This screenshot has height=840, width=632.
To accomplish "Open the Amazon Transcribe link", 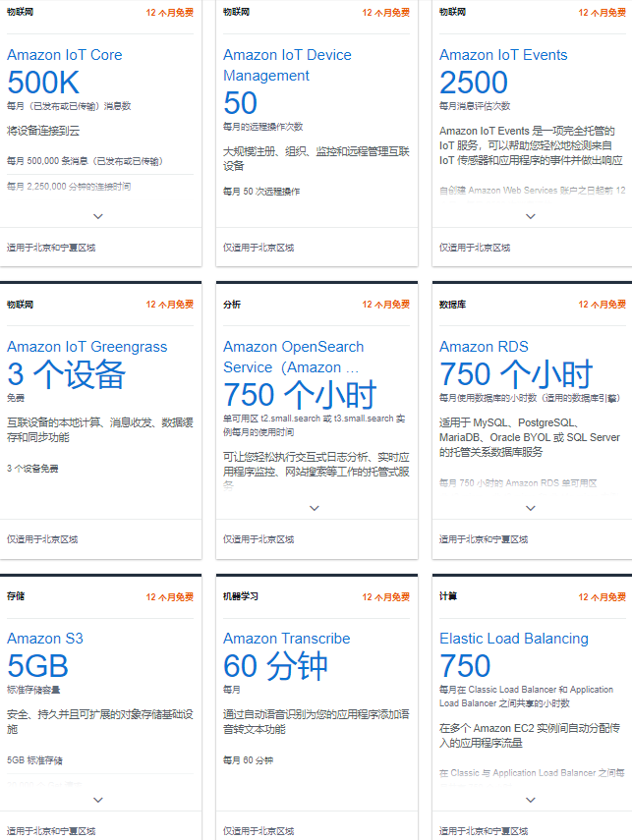I will pos(286,639).
